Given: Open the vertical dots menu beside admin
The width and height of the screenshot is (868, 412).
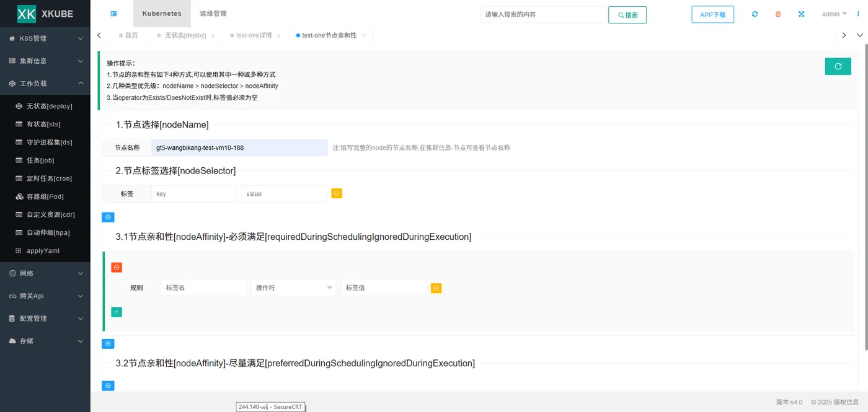Looking at the screenshot, I should tap(859, 14).
